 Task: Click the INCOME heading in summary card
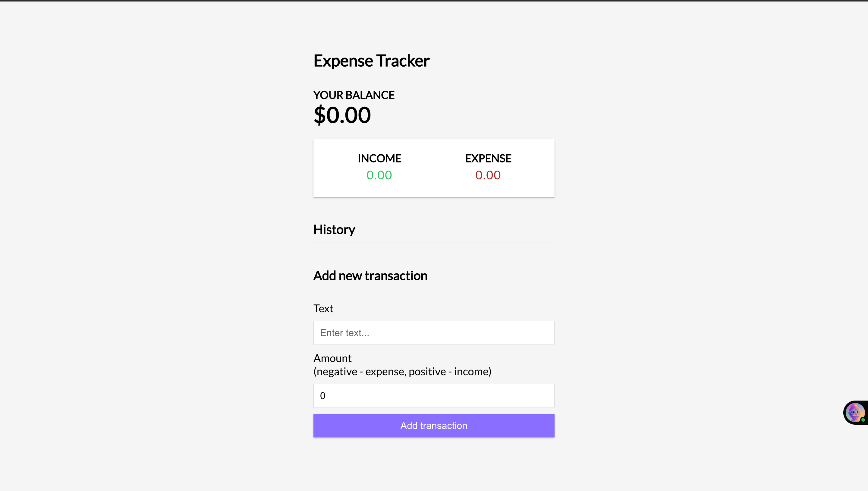(x=379, y=159)
